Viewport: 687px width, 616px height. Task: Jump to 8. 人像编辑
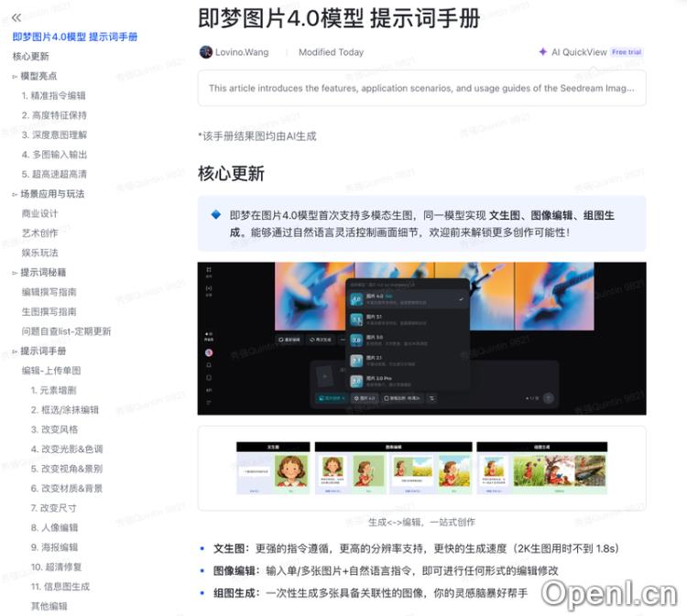[54, 527]
